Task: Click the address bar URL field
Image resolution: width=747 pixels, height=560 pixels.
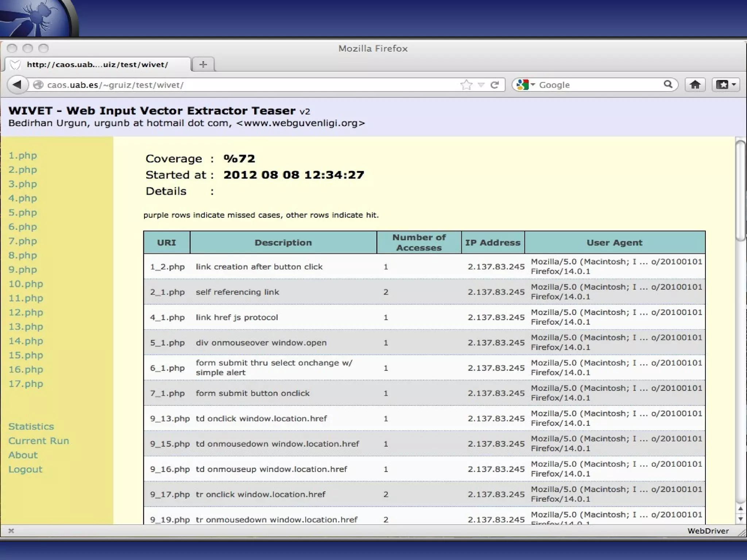Action: click(248, 85)
